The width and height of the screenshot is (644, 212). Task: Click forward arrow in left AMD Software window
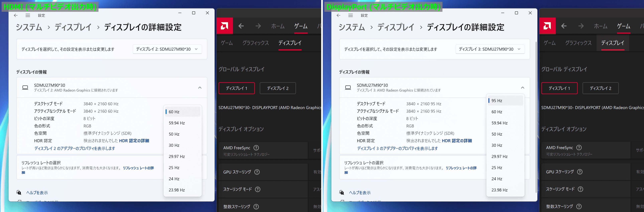pos(258,26)
